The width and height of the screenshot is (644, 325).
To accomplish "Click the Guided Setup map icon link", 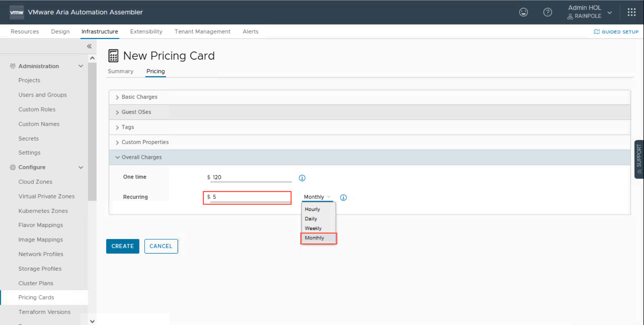I will pos(616,32).
